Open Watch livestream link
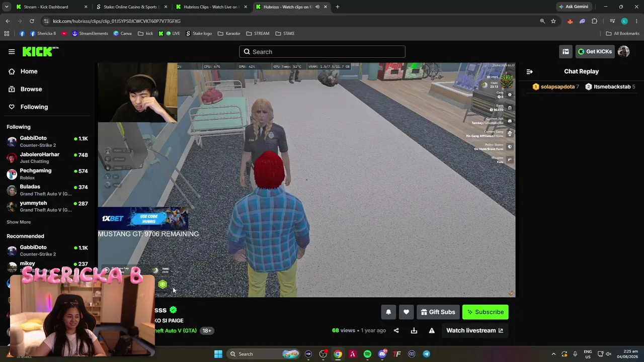Image resolution: width=644 pixels, height=362 pixels. [x=474, y=330]
